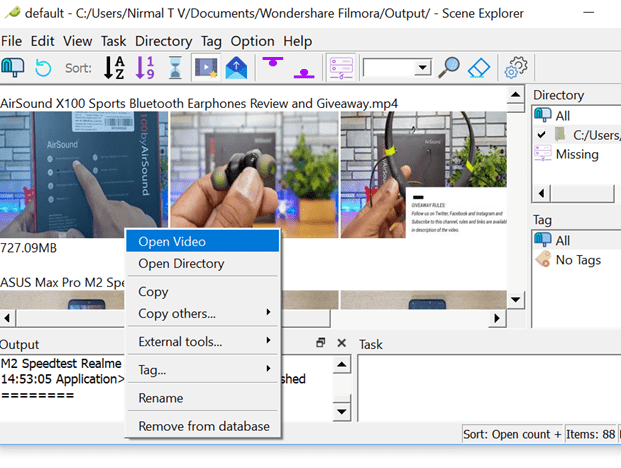
Task: Open the View menu
Action: click(78, 41)
